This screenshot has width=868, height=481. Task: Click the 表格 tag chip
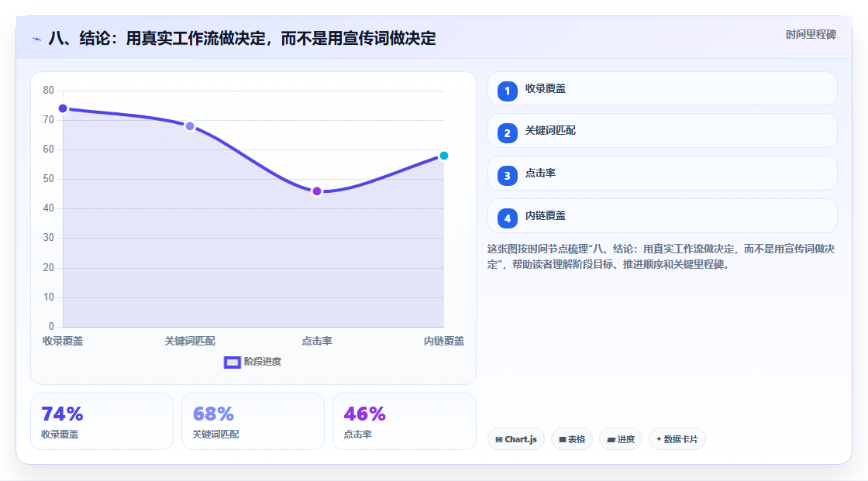click(x=572, y=439)
